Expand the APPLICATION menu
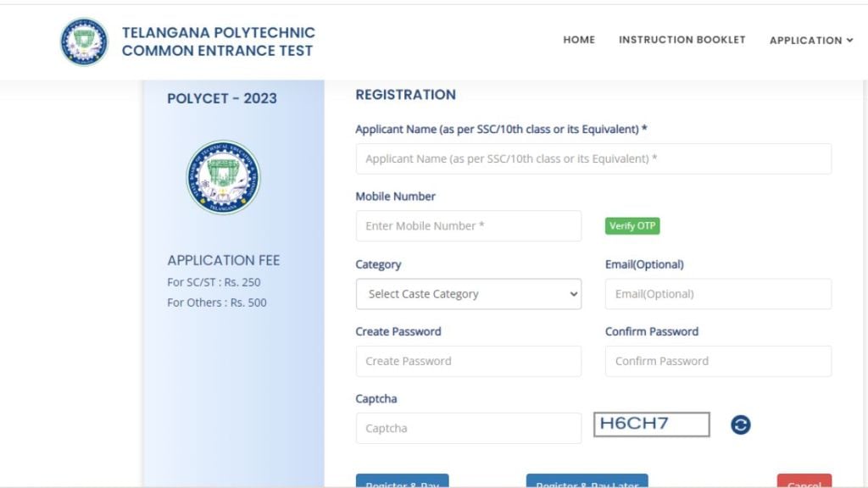Viewport: 868px width, 488px height. click(x=810, y=40)
